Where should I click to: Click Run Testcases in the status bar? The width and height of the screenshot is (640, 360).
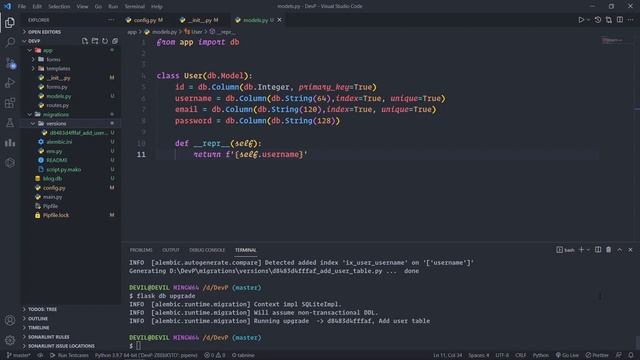tap(69, 355)
